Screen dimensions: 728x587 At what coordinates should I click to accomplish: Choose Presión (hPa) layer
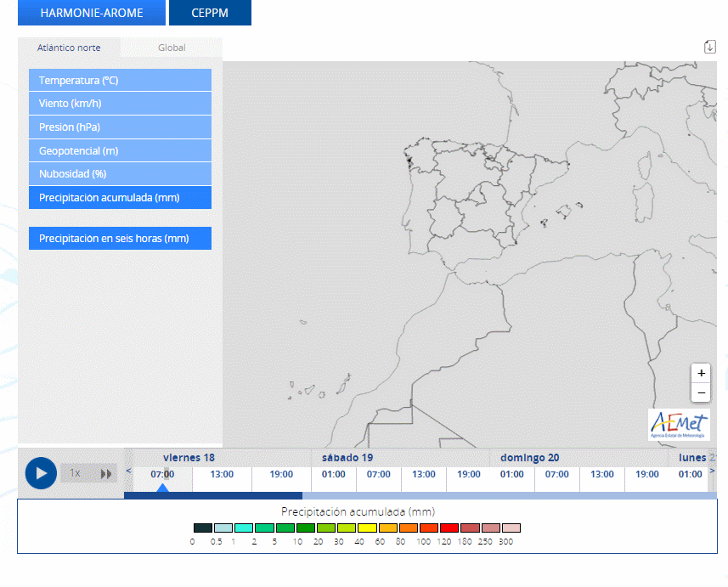[x=120, y=127]
